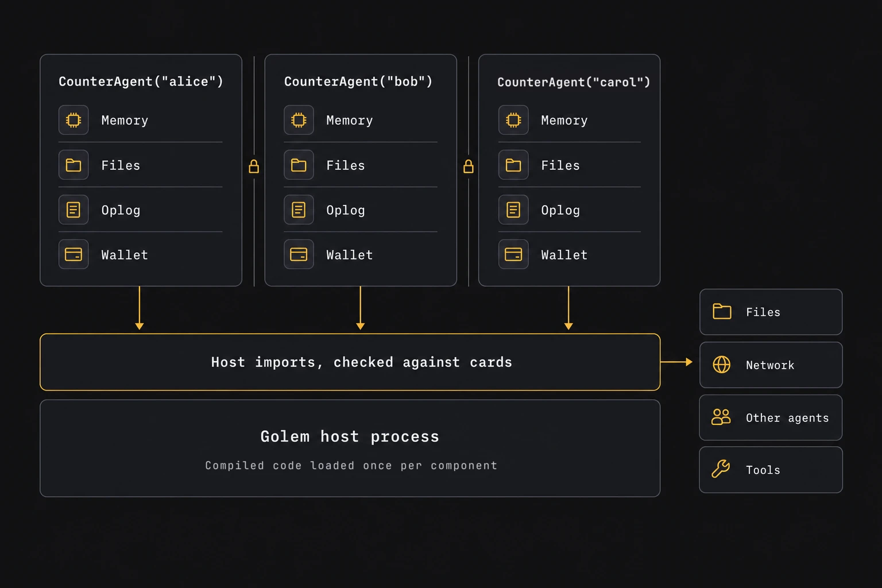Click "Compiled code loaded once per component" caption

pyautogui.click(x=351, y=466)
